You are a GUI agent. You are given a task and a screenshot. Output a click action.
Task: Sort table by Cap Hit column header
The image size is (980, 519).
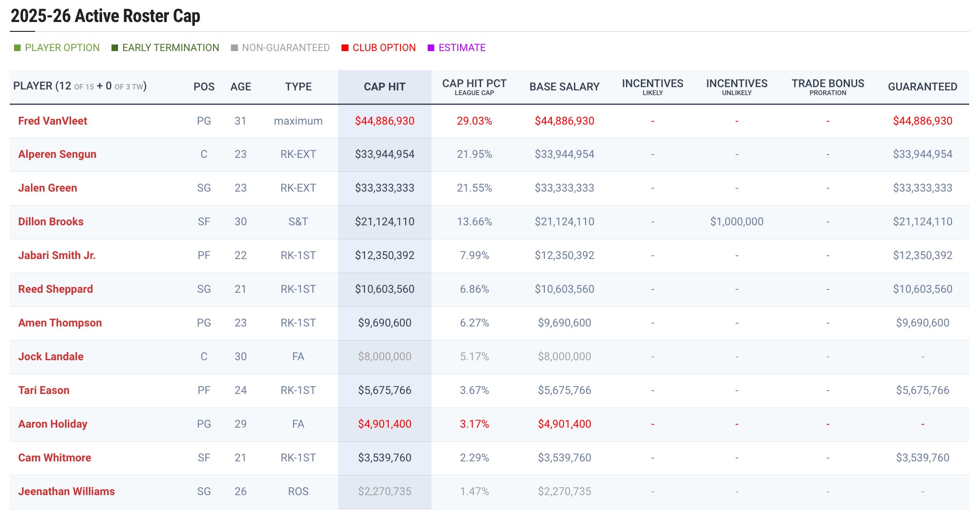point(384,87)
